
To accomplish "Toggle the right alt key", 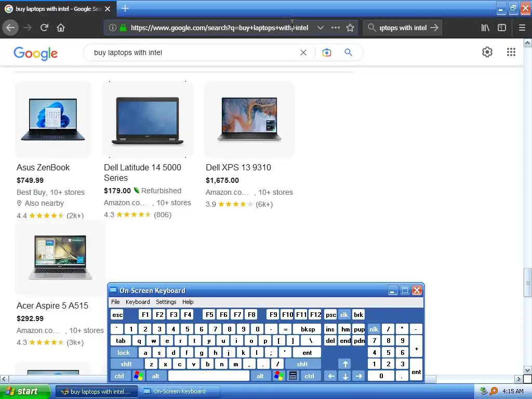I will 260,376.
